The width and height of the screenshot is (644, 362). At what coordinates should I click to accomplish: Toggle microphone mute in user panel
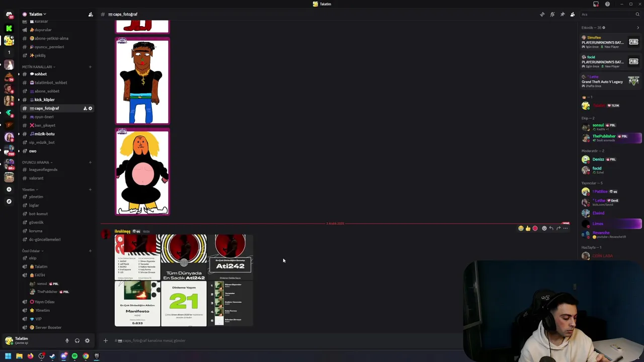pyautogui.click(x=67, y=341)
